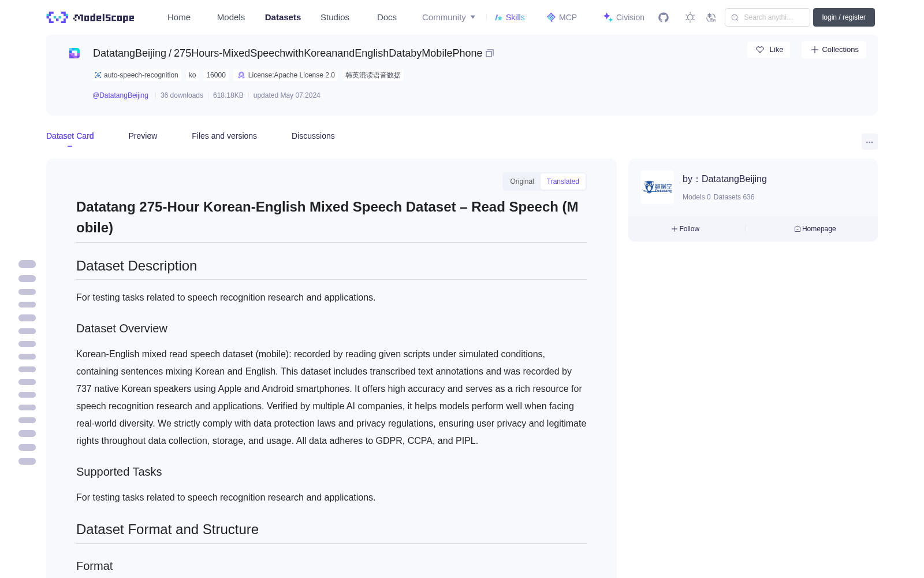Viewport: 924px width, 578px height.
Task: Open the Studios navigation item
Action: click(x=335, y=17)
